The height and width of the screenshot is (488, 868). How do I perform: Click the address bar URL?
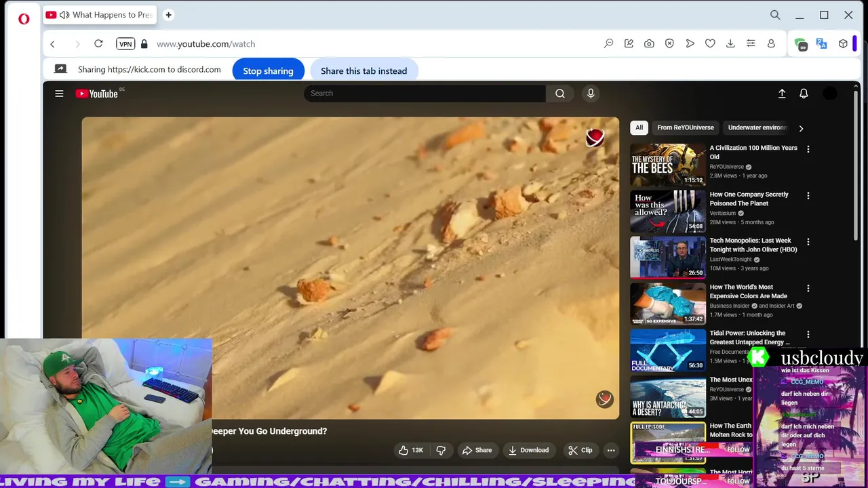tap(206, 44)
